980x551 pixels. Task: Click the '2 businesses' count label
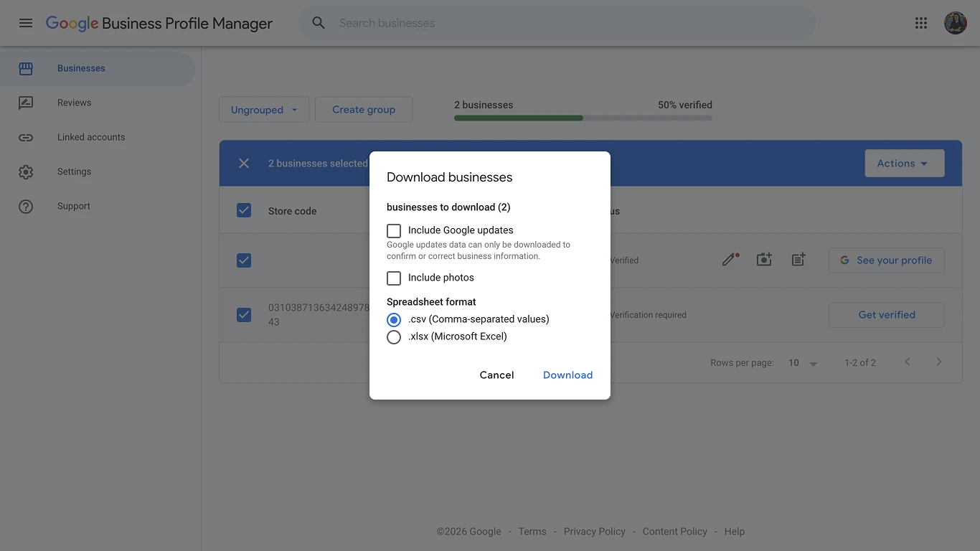click(x=484, y=105)
